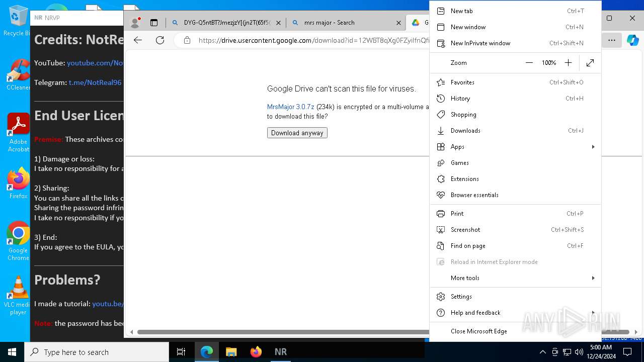The width and height of the screenshot is (644, 362).
Task: Click the Extensions puzzle icon
Action: (x=441, y=179)
